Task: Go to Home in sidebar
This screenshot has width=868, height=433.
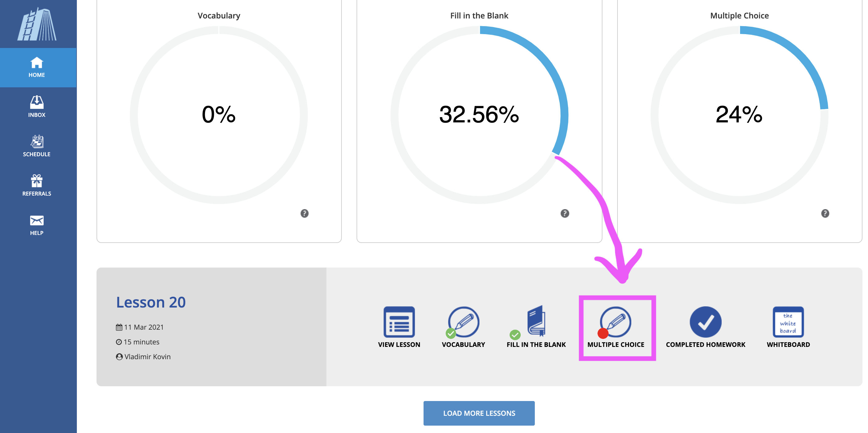Action: tap(37, 67)
